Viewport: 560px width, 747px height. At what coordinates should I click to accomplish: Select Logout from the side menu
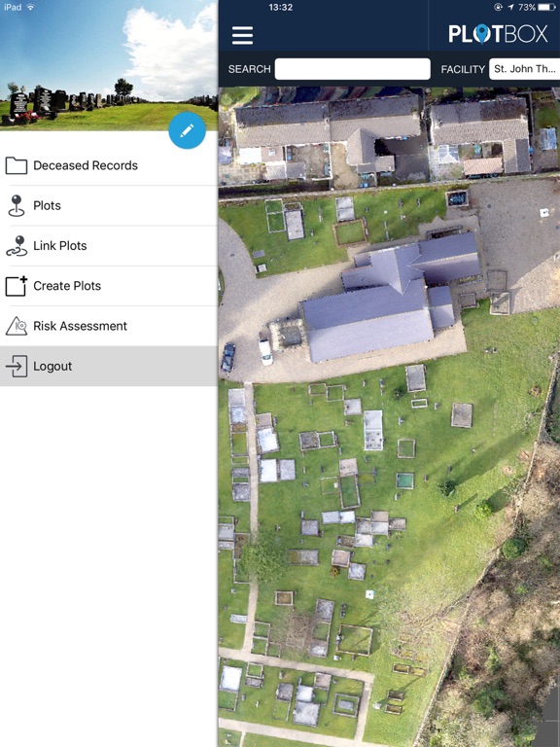109,366
